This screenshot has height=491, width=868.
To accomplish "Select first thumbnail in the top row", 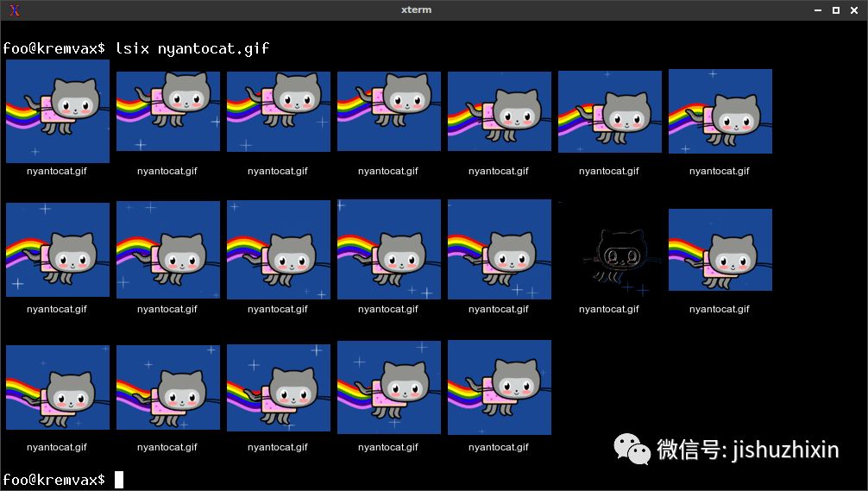I will tap(58, 111).
